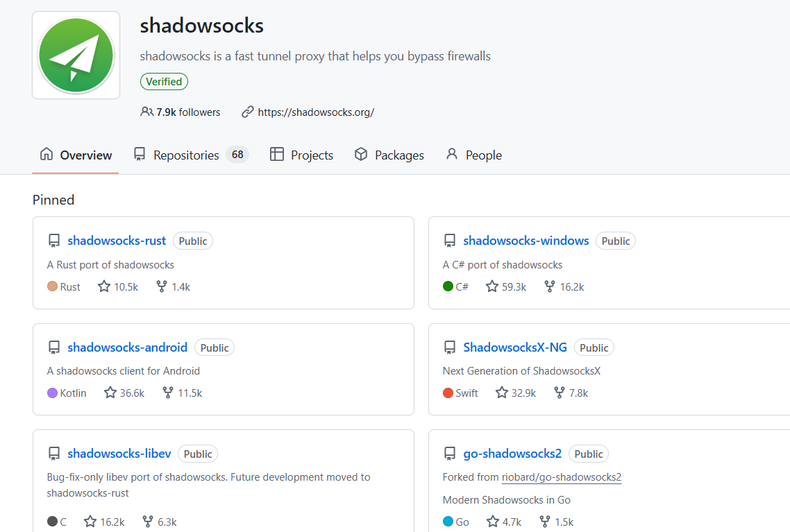This screenshot has height=532, width=790.
Task: Open stargazers of shadowsocks-rust via star icon
Action: [x=104, y=286]
